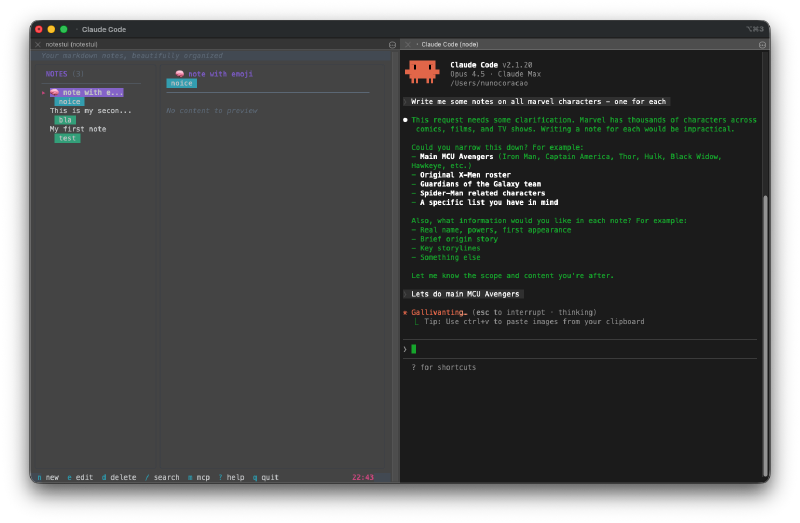
Task: Click the 'test' tag
Action: tap(67, 138)
